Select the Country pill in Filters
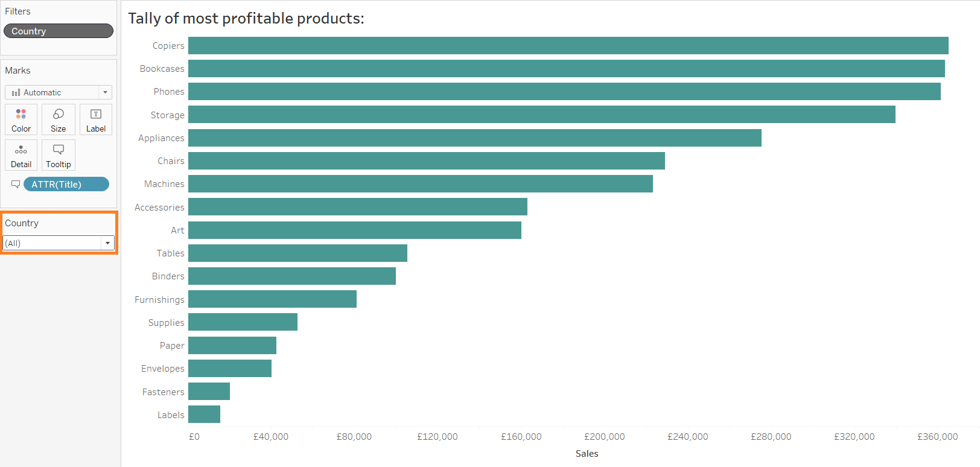980x467 pixels. pyautogui.click(x=59, y=31)
